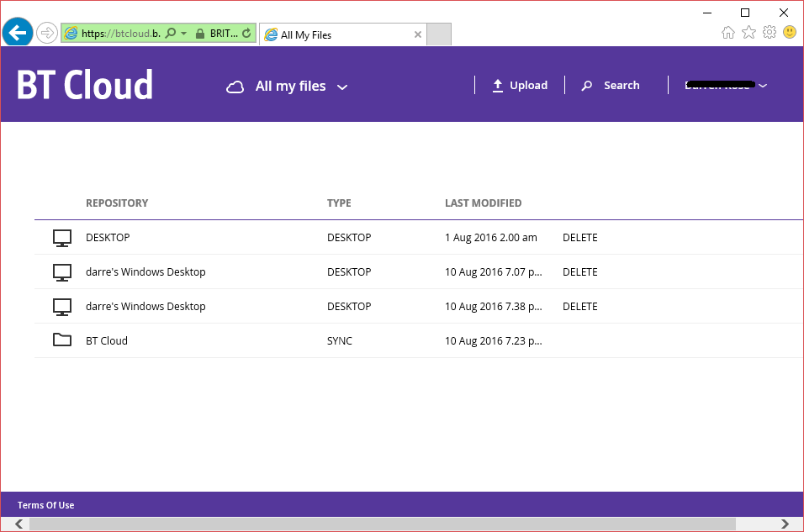The image size is (804, 532).
Task: Open a new browser tab
Action: [438, 34]
